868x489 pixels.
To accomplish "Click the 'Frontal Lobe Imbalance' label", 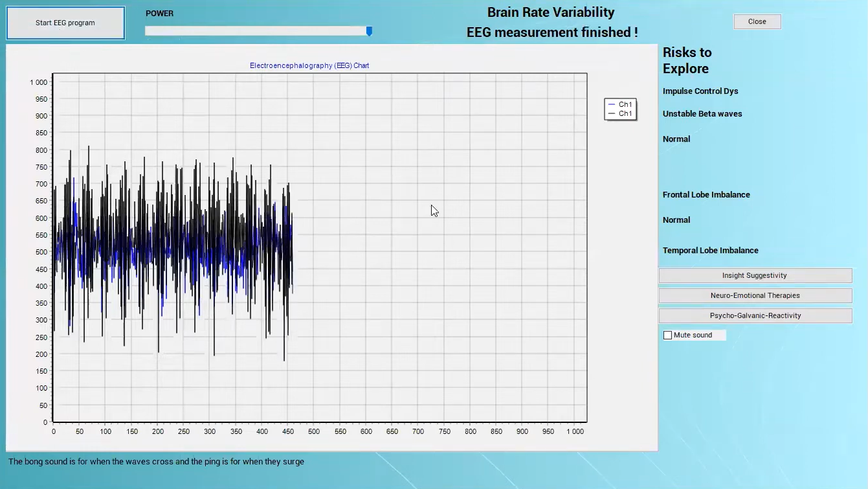I will (706, 195).
